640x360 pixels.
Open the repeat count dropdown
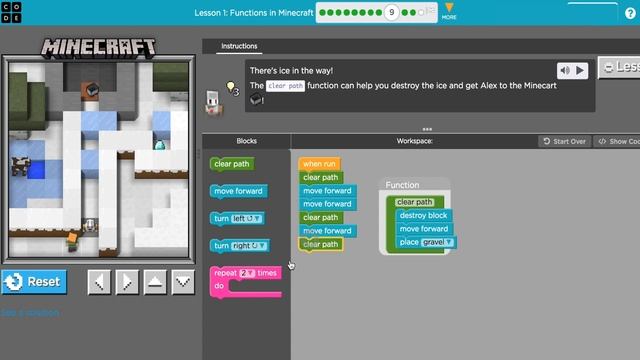pyautogui.click(x=247, y=273)
